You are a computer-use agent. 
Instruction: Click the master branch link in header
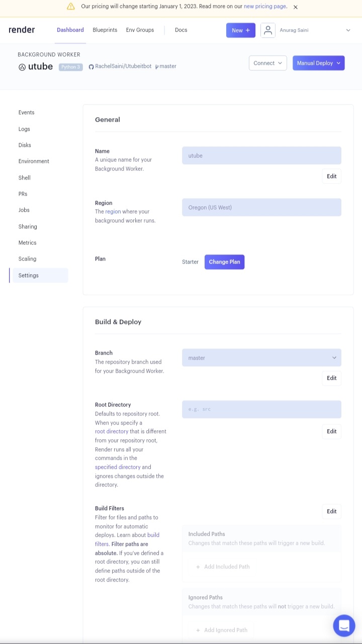tap(166, 66)
